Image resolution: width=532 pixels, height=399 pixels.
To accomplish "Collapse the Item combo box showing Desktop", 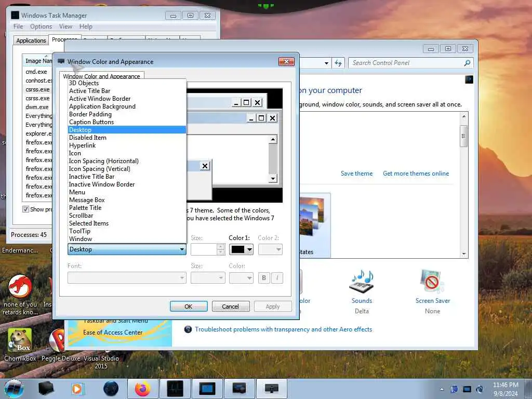I will [127, 249].
